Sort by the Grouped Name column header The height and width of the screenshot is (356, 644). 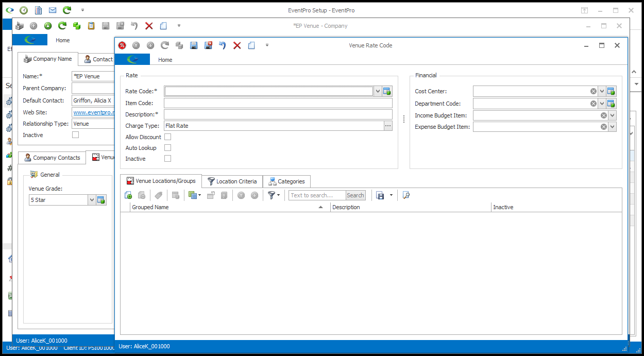(x=229, y=207)
